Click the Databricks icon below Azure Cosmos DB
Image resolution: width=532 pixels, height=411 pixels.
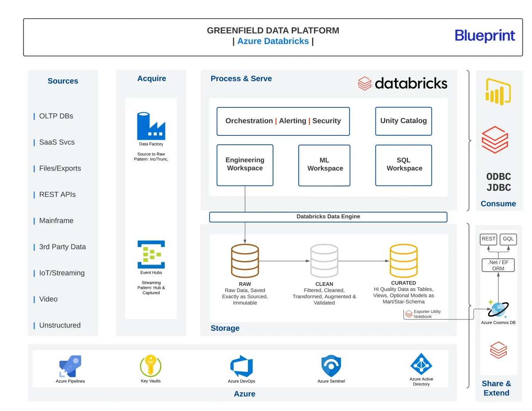tap(498, 350)
